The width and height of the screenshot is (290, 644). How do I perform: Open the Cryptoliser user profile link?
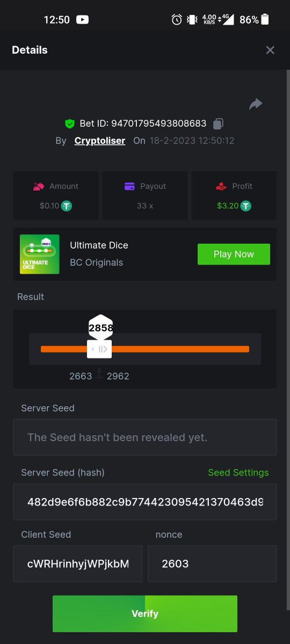click(100, 141)
